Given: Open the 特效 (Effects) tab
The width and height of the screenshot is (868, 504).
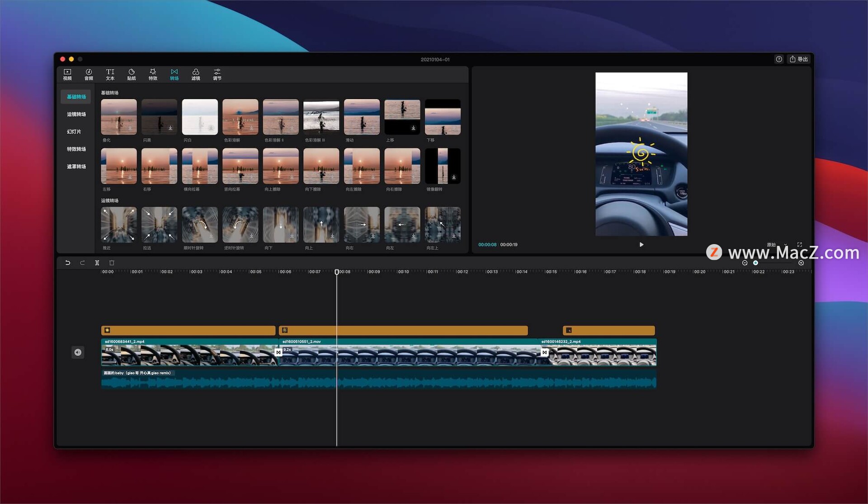Looking at the screenshot, I should click(153, 75).
